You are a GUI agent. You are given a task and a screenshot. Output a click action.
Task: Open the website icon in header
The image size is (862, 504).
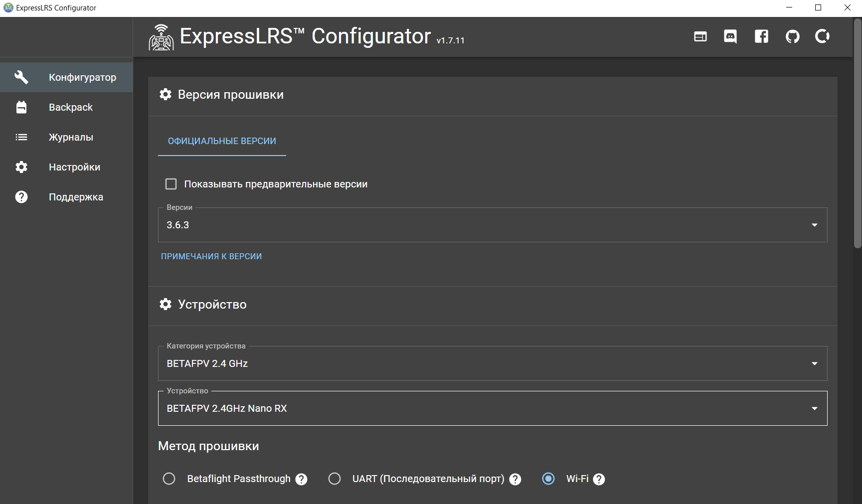[700, 36]
